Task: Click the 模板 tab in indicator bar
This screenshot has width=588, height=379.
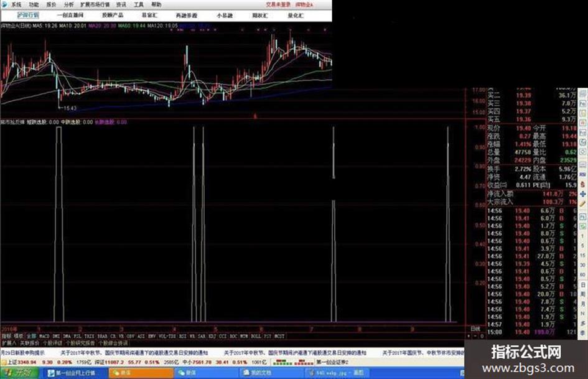Action: point(19,336)
